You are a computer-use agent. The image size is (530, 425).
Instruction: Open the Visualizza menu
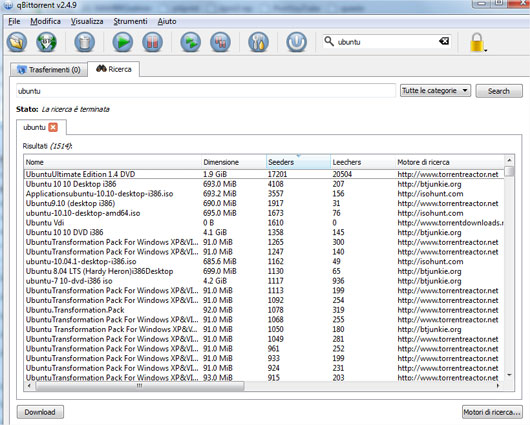[x=87, y=21]
